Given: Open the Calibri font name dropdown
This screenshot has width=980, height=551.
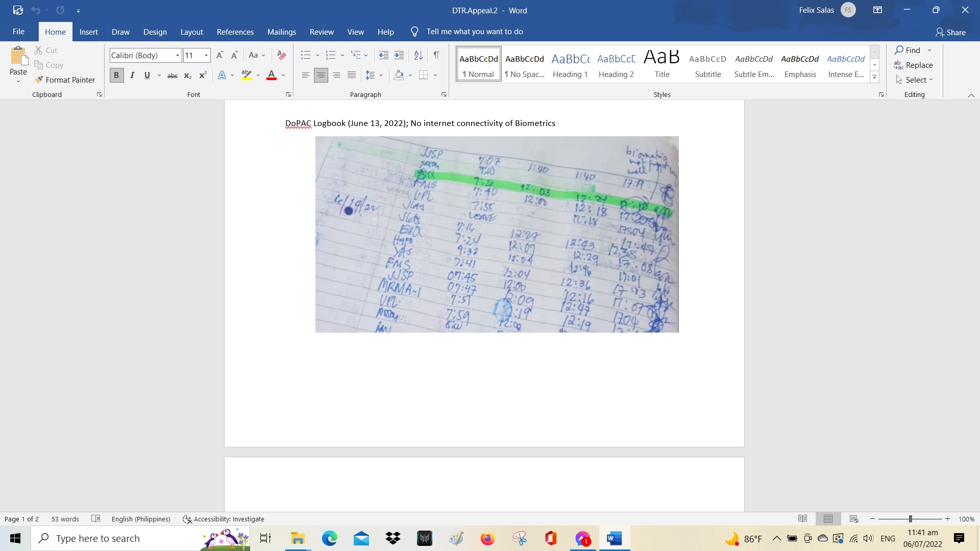Looking at the screenshot, I should pyautogui.click(x=177, y=55).
